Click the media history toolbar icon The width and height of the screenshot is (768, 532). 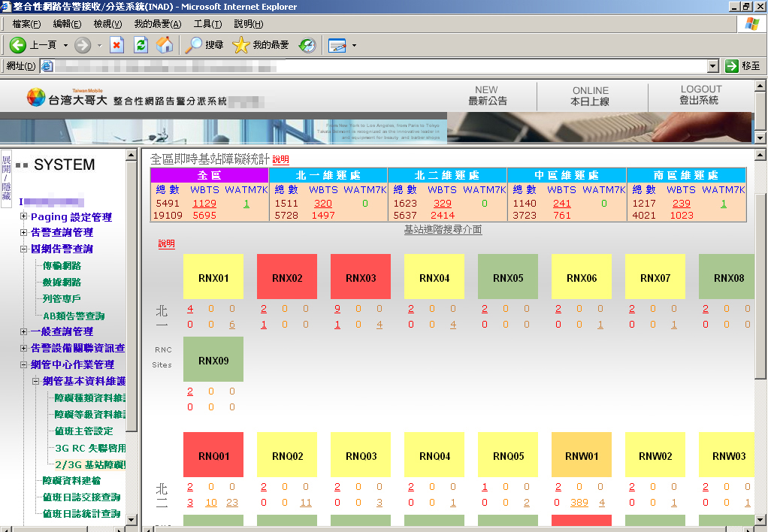coord(307,45)
